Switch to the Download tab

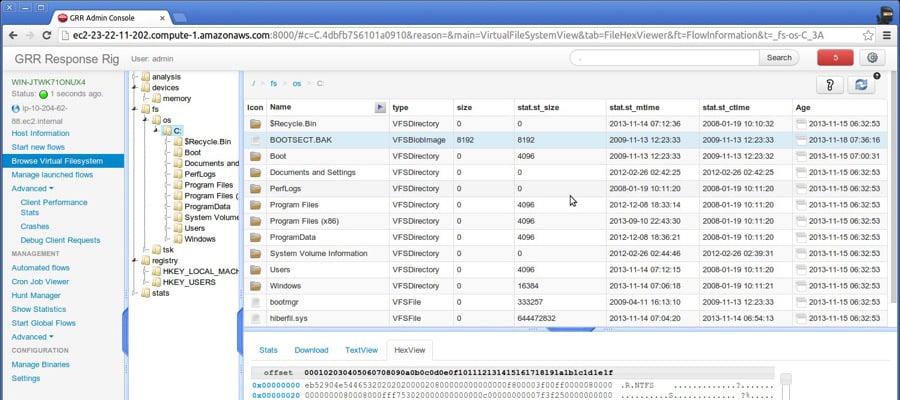[311, 350]
